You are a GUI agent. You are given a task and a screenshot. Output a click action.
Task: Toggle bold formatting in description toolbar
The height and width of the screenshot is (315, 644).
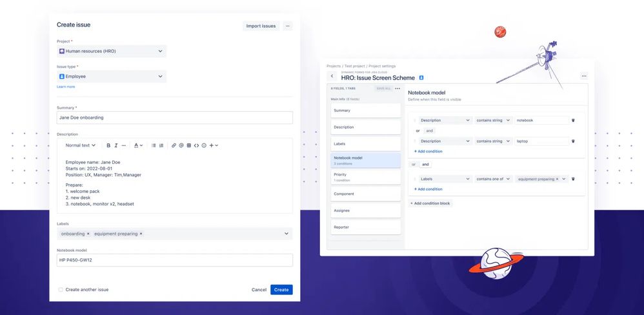click(108, 145)
